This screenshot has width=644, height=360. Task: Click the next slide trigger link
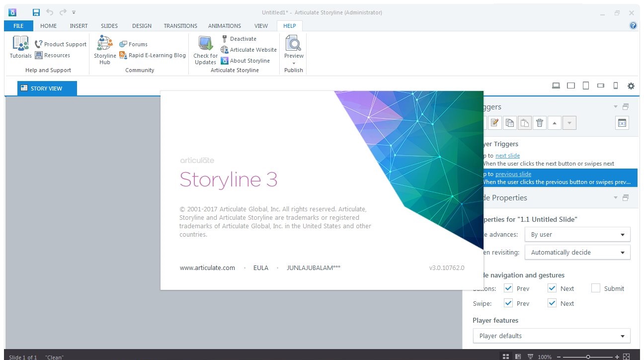click(x=507, y=156)
